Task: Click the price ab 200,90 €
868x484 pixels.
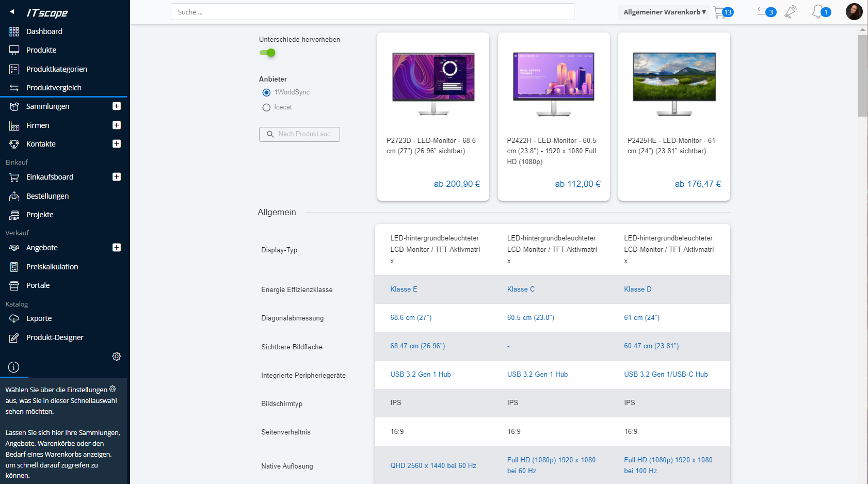Action: click(457, 184)
